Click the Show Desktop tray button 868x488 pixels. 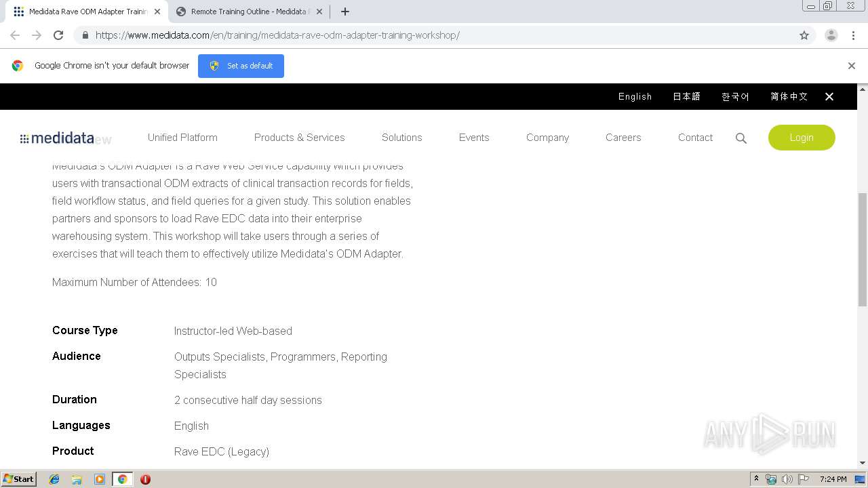tap(861, 479)
